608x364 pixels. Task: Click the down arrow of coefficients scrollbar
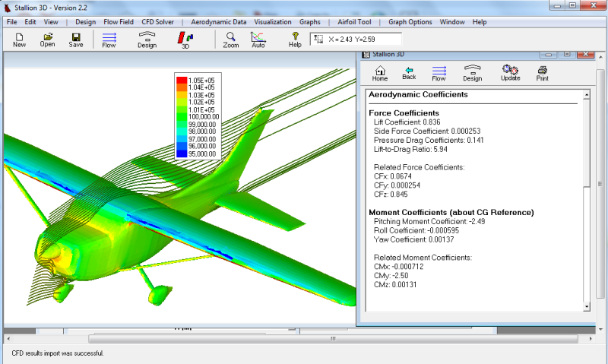point(587,307)
